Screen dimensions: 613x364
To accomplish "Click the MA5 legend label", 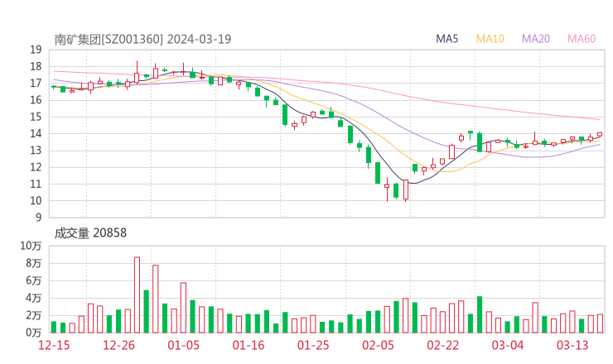I will coord(446,39).
